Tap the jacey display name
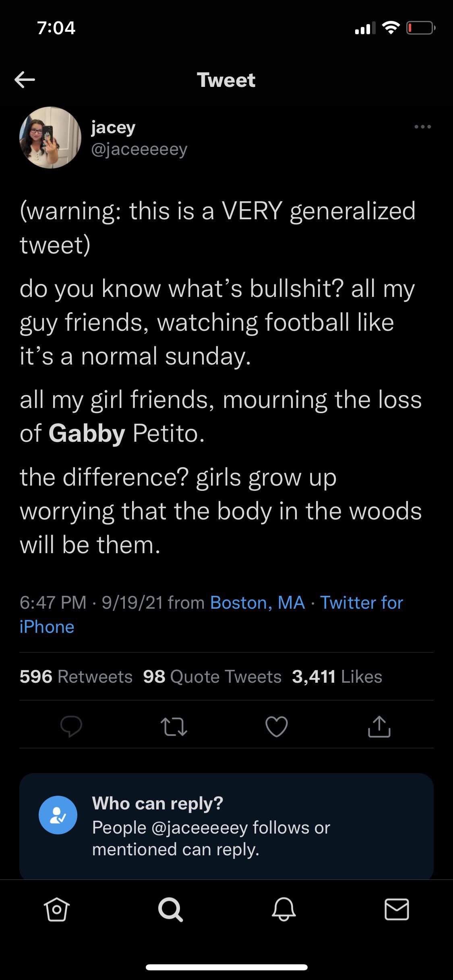453x980 pixels. click(x=113, y=127)
